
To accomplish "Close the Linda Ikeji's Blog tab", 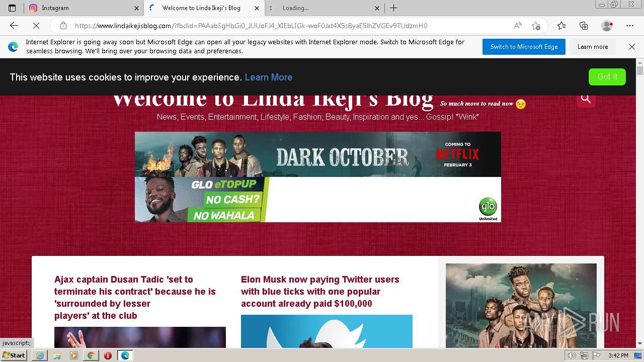I will click(257, 8).
